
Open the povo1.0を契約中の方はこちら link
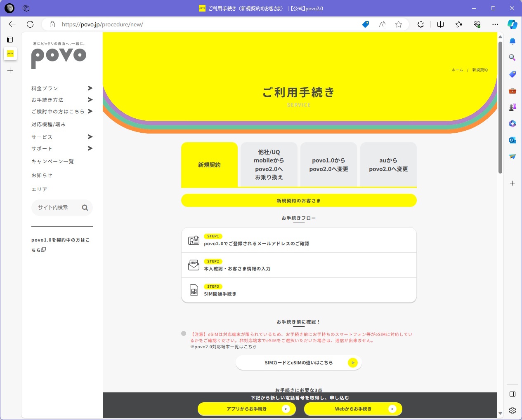pyautogui.click(x=60, y=244)
